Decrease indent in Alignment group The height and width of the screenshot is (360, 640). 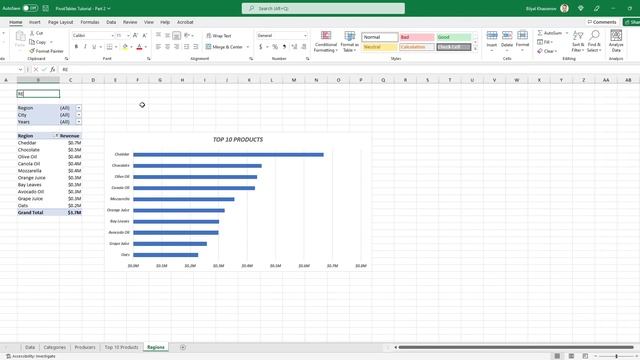click(x=187, y=47)
